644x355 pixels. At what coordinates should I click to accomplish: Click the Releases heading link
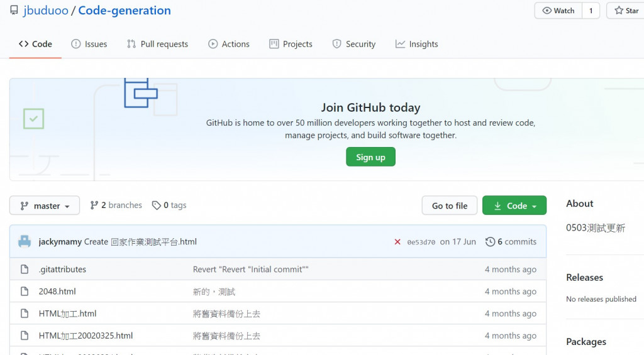(x=584, y=278)
